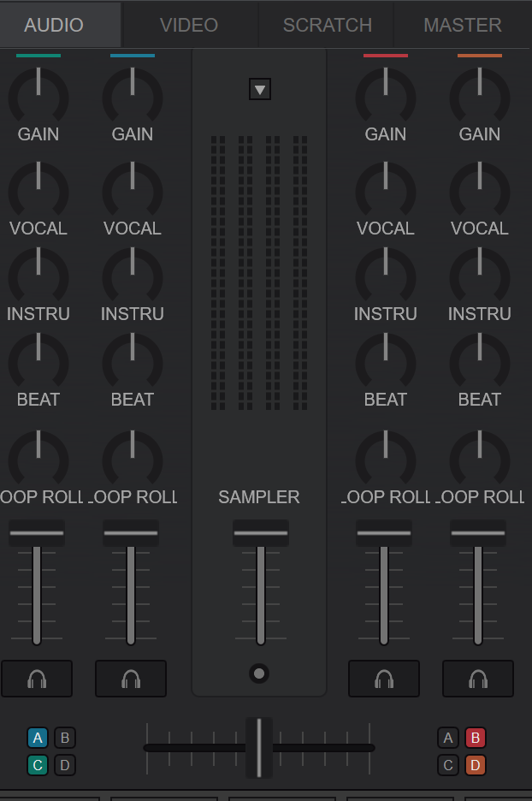The height and width of the screenshot is (801, 532).
Task: Select the SCRATCH tab
Action: 328,25
